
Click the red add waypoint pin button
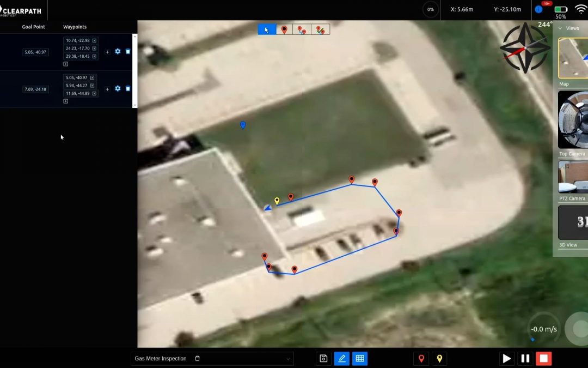421,359
